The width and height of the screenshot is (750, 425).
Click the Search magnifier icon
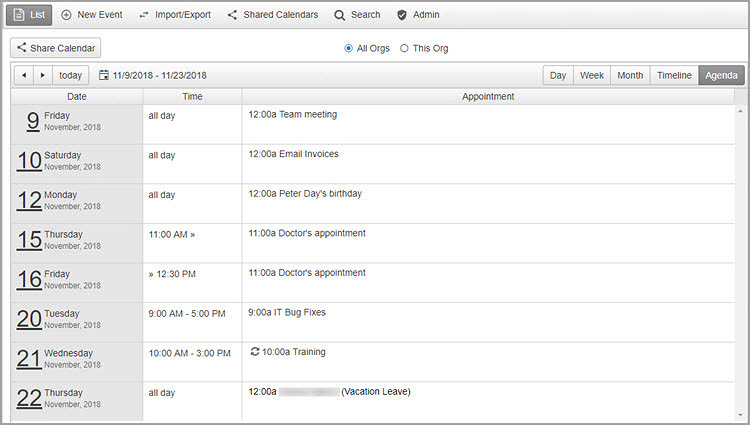tap(340, 15)
